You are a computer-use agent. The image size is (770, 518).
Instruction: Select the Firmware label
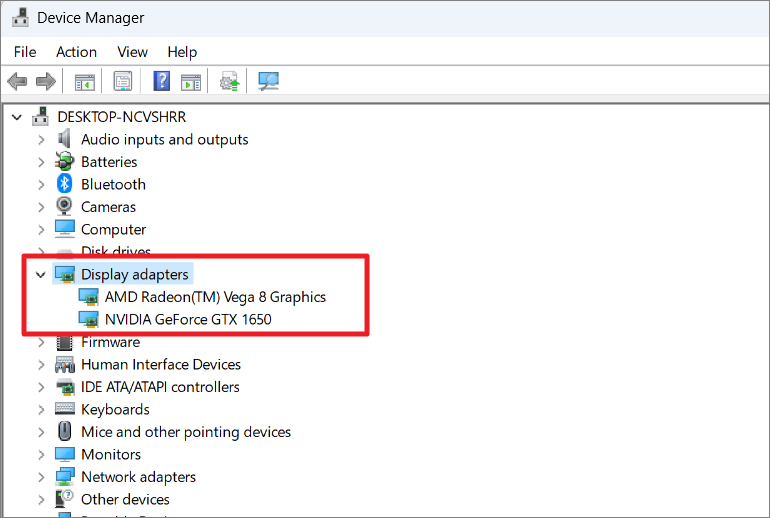click(110, 342)
